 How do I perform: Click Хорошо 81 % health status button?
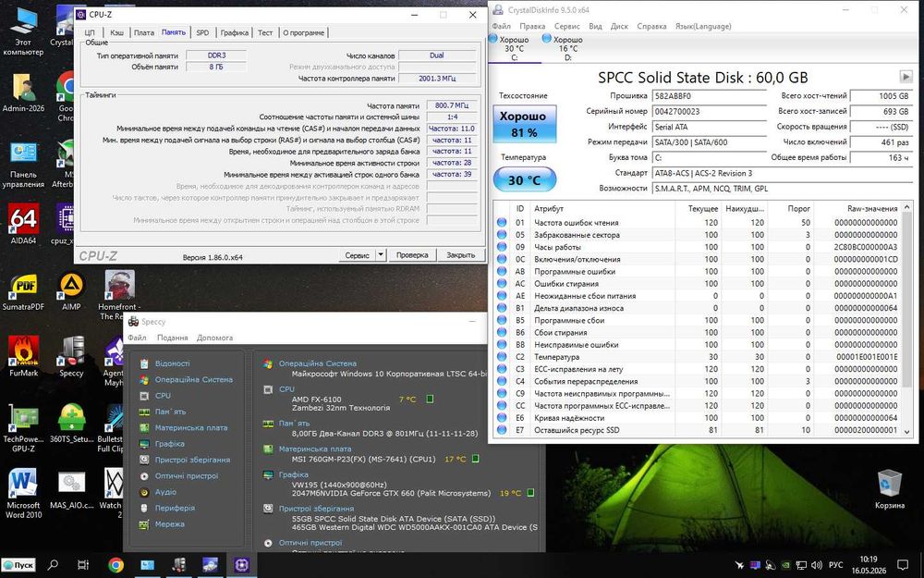click(523, 125)
